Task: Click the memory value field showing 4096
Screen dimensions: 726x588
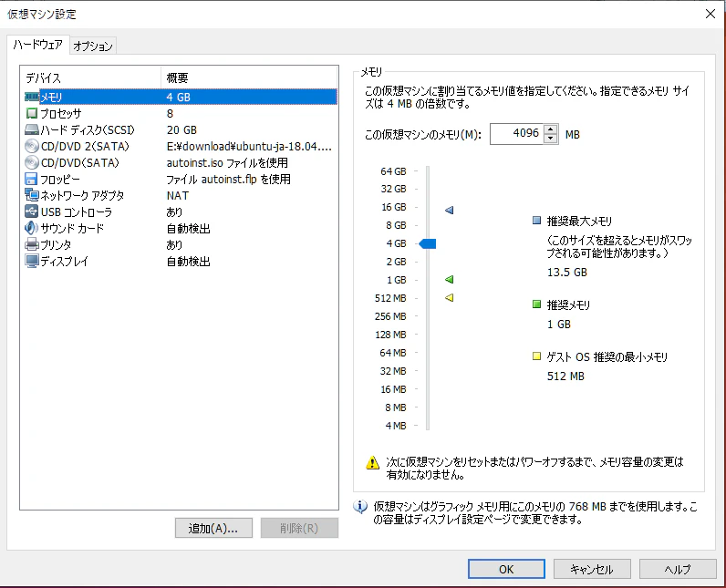Action: [516, 134]
